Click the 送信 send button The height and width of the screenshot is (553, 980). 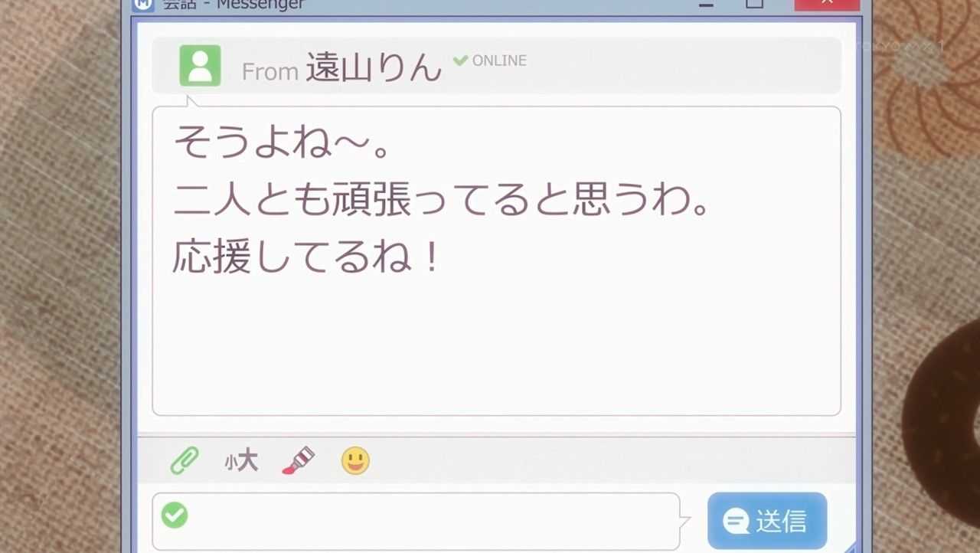point(767,521)
